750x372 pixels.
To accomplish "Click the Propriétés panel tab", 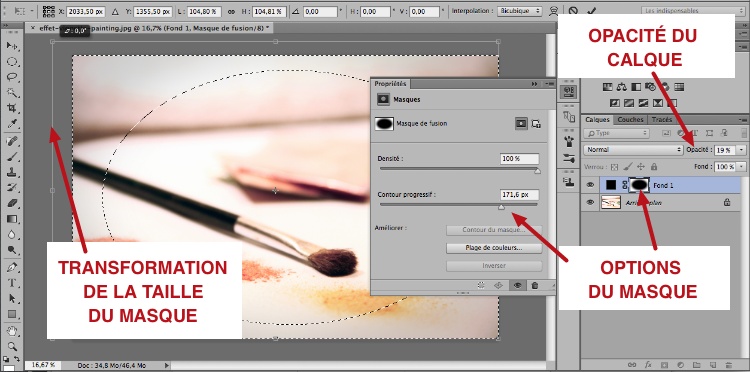I will coord(390,84).
